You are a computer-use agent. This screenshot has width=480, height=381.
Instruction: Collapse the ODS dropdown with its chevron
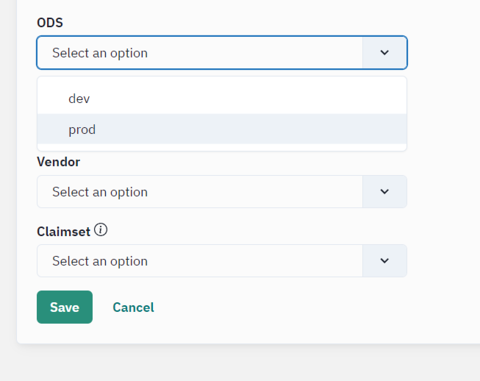[384, 53]
